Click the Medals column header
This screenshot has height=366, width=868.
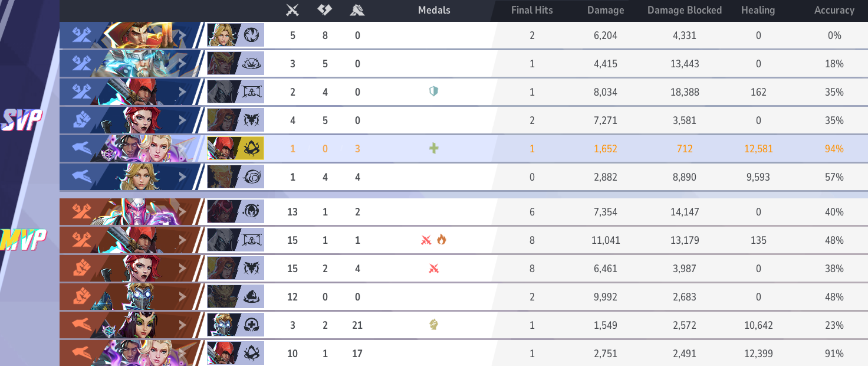(434, 10)
